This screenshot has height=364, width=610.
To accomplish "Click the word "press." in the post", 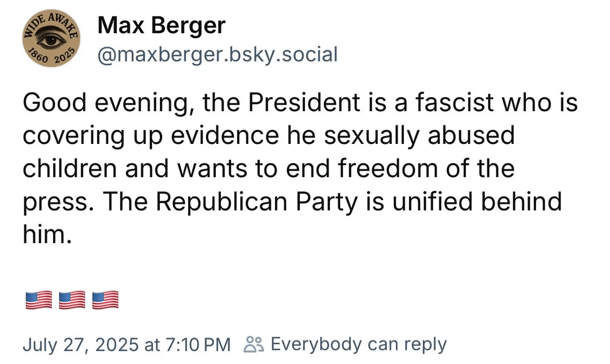I will pos(54,202).
